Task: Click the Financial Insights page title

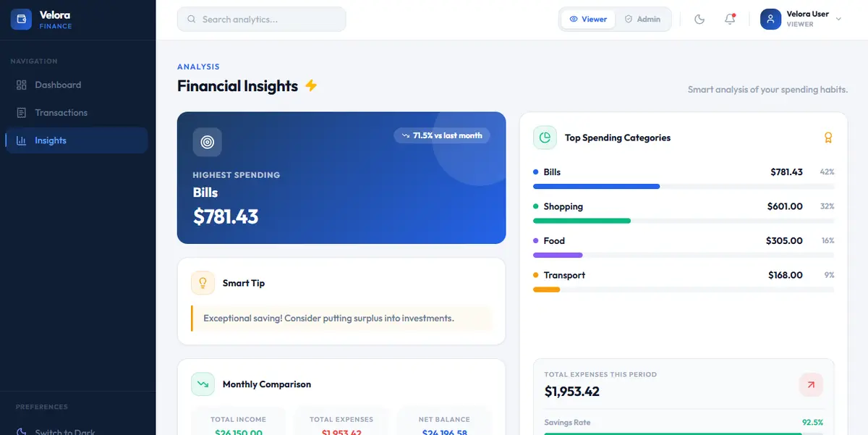Action: pyautogui.click(x=237, y=85)
